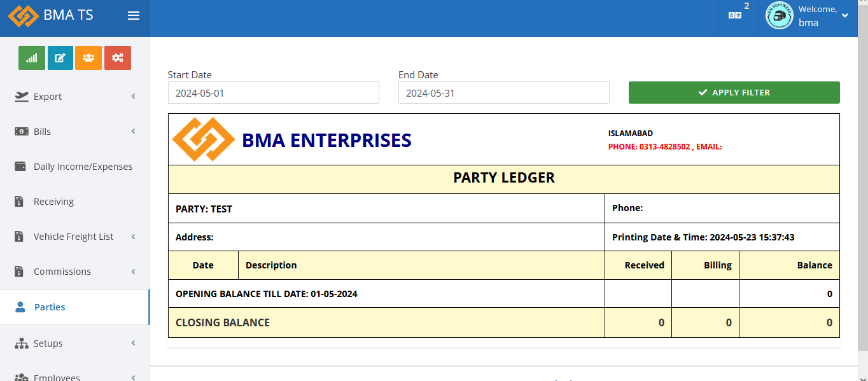This screenshot has width=868, height=381.
Task: Go to the Receiving menu item
Action: click(x=54, y=202)
